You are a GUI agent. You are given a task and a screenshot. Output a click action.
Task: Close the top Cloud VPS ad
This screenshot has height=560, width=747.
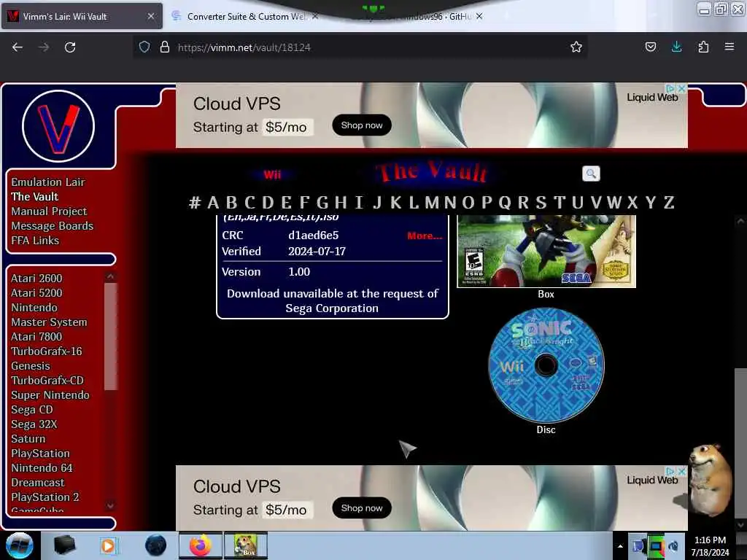pos(682,88)
